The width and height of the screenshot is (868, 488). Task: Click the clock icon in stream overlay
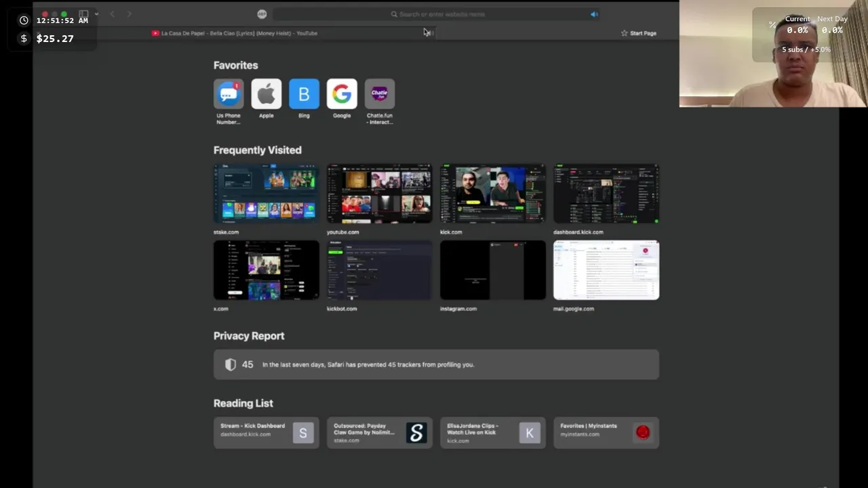tap(24, 20)
